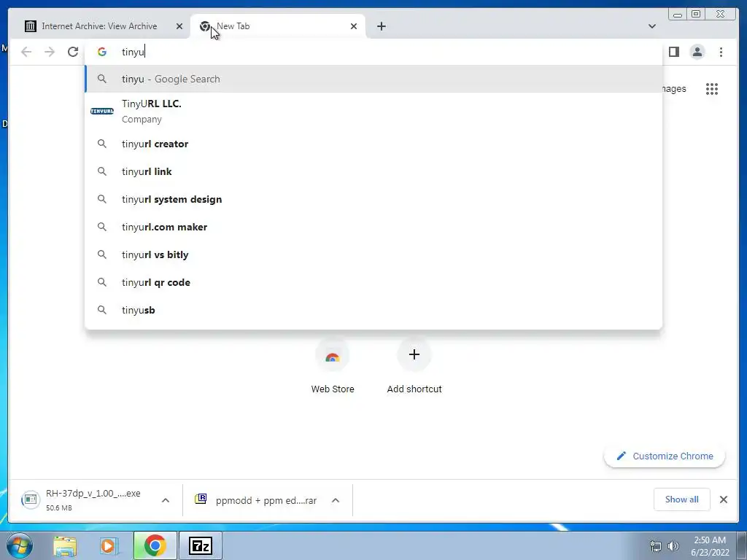Viewport: 747px width, 560px height.
Task: Reload the page with the refresh icon
Action: click(73, 52)
